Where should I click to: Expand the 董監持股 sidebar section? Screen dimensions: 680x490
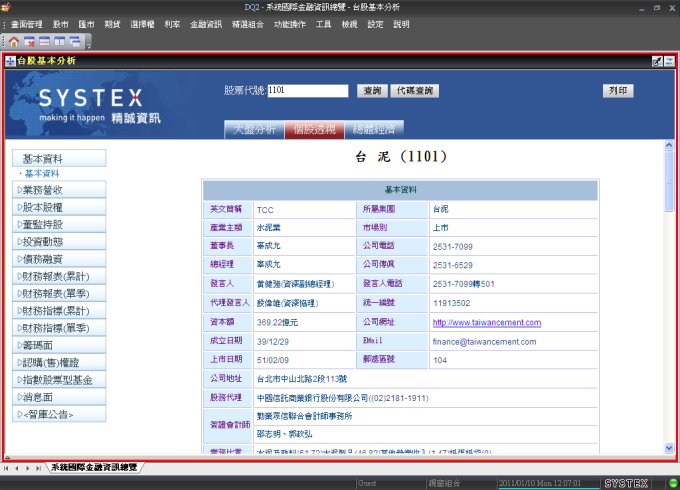coord(59,224)
